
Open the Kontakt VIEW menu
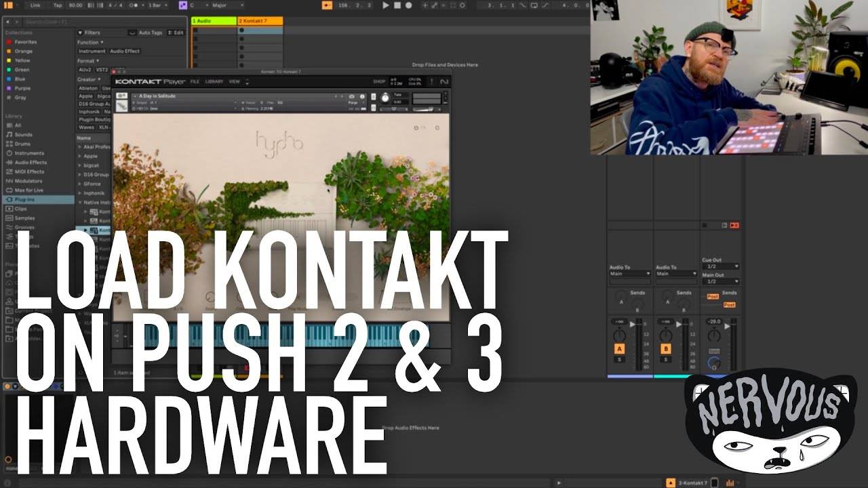(x=234, y=81)
